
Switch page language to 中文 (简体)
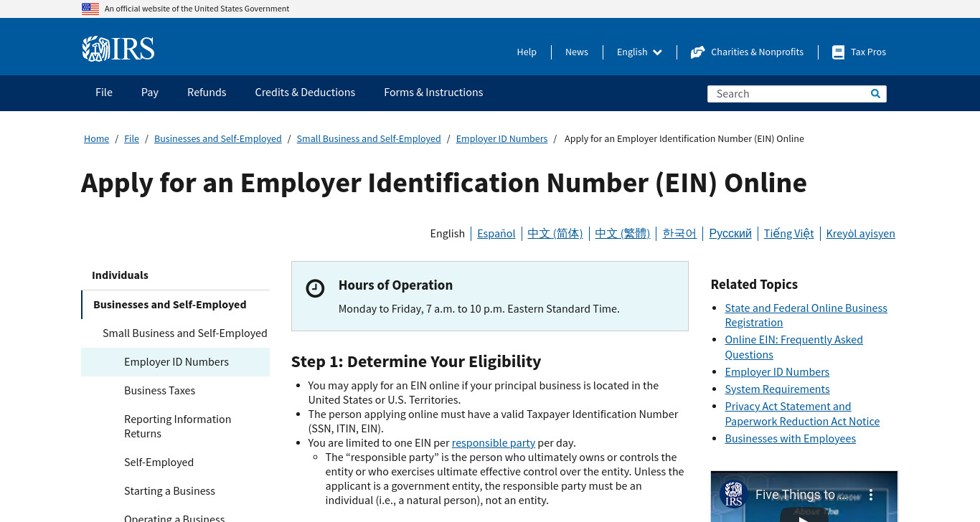click(x=555, y=233)
